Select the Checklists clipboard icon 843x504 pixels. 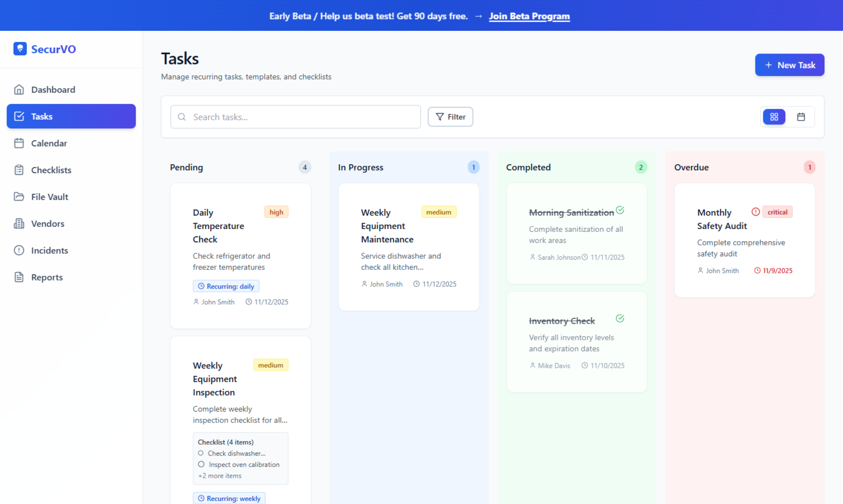click(19, 170)
